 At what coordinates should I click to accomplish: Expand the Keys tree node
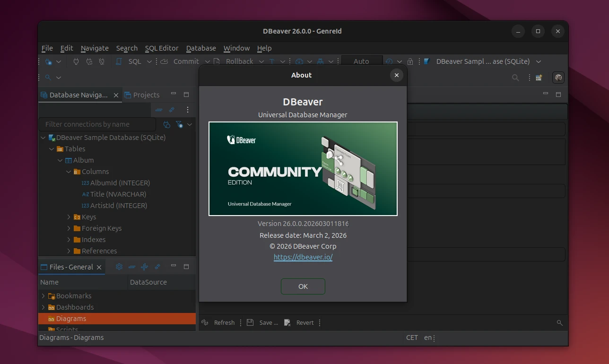click(69, 217)
